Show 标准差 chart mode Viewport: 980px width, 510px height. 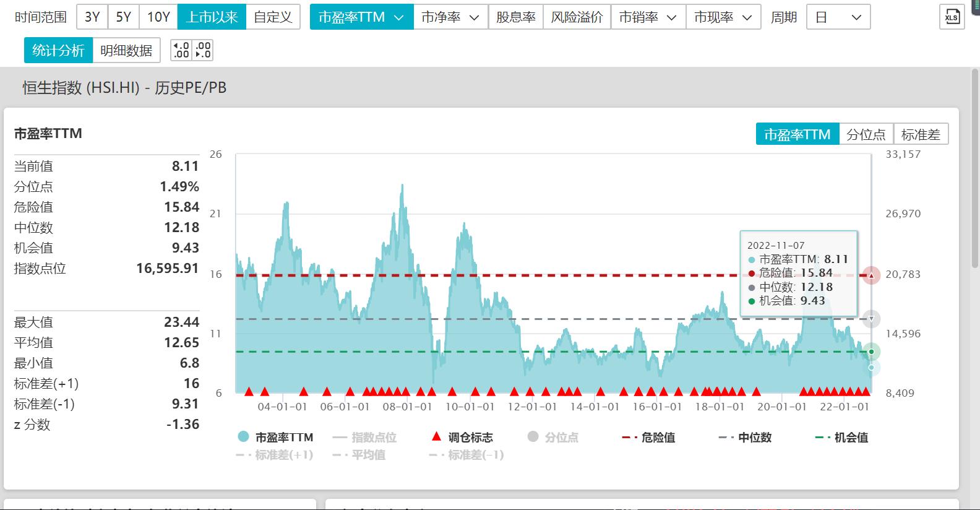click(x=921, y=134)
